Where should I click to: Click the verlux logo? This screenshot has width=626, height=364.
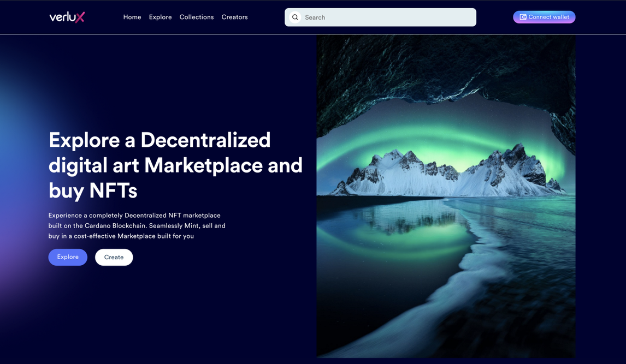[x=67, y=17]
